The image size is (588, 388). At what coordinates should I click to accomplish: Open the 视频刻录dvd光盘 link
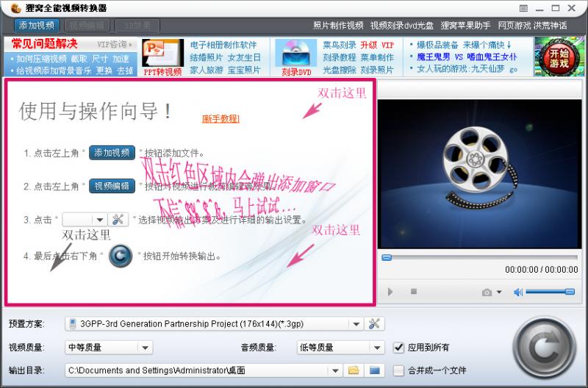click(x=401, y=26)
